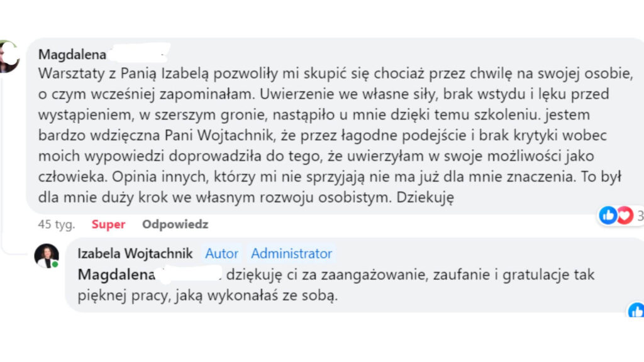Screen dimensions: 644x362
Task: Toggle your Super reaction on Magdalena's comment
Action: tap(108, 224)
